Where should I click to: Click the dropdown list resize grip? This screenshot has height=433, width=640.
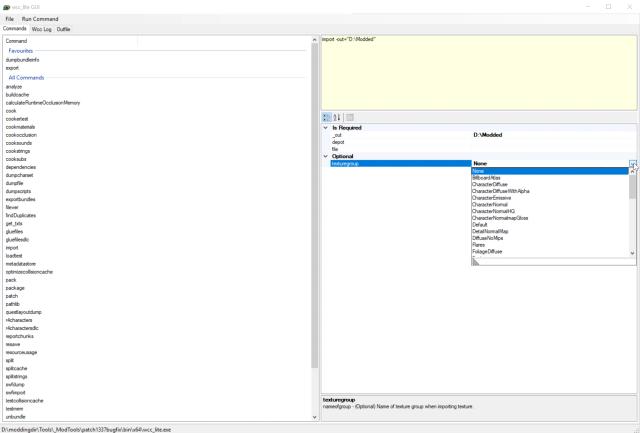tap(476, 262)
